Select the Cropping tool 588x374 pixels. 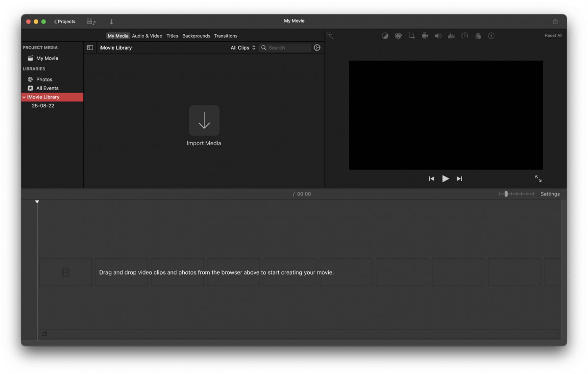(x=412, y=35)
